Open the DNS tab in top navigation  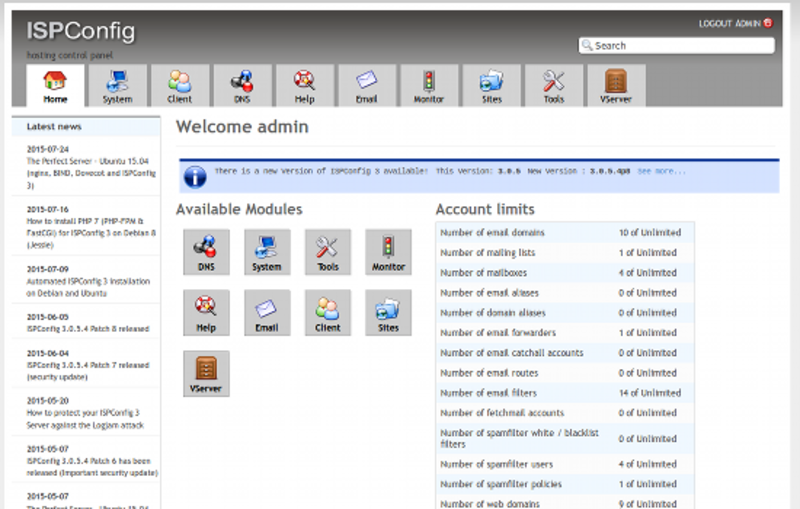pos(242,86)
